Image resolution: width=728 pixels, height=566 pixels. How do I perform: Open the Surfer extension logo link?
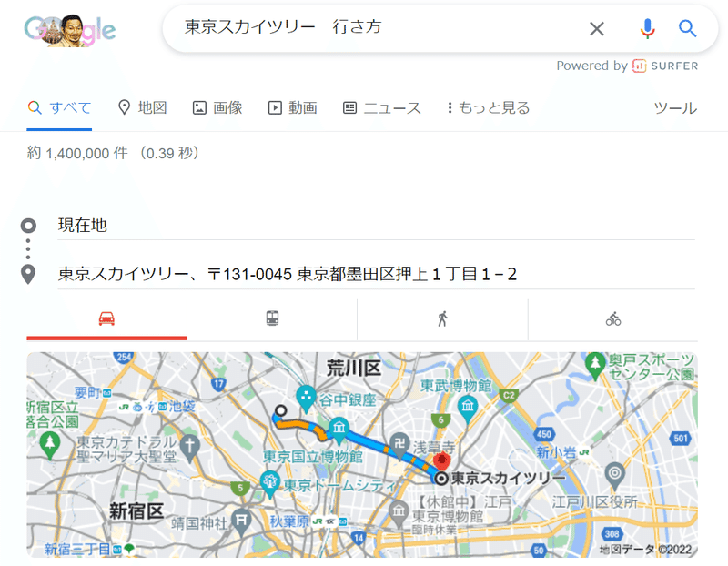pos(665,66)
